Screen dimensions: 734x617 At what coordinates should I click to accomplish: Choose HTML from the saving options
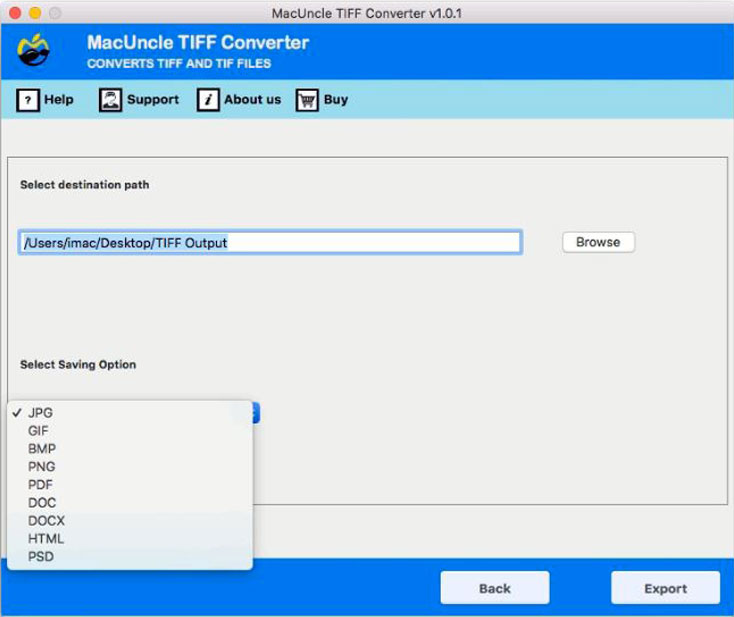[130, 539]
